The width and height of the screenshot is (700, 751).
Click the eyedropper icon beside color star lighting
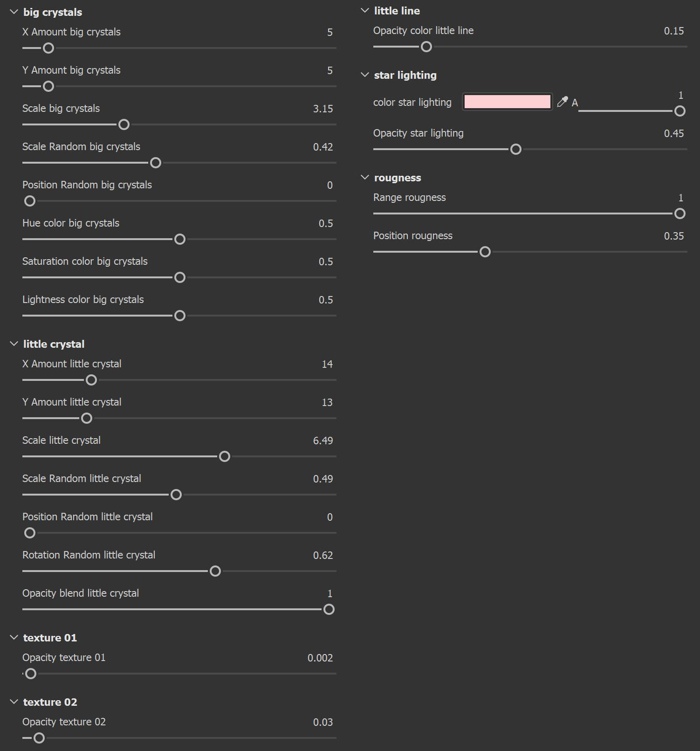[563, 102]
